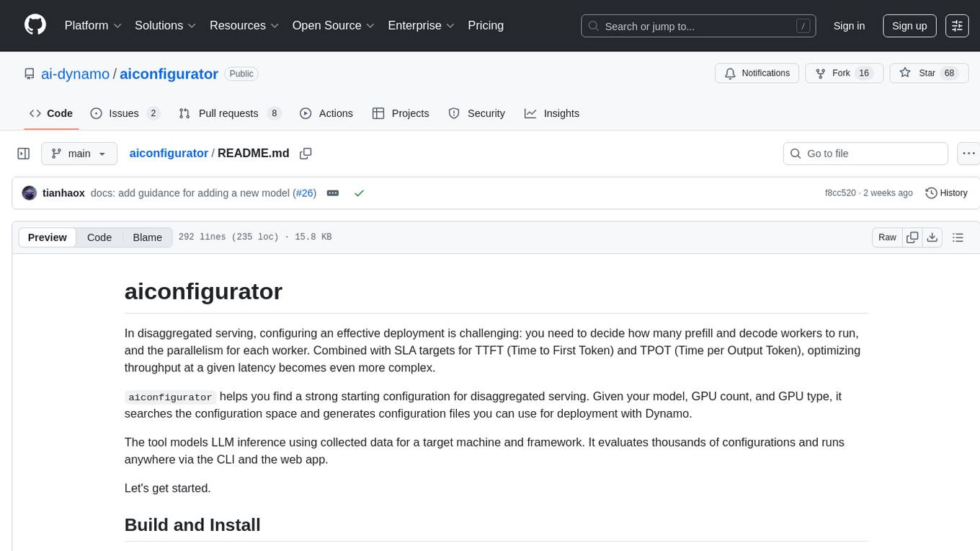This screenshot has width=980, height=551.
Task: Focus the Search or jump to field
Action: (698, 26)
